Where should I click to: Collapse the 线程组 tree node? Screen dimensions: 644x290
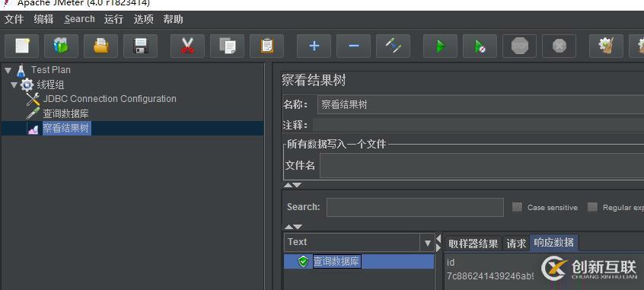[14, 85]
